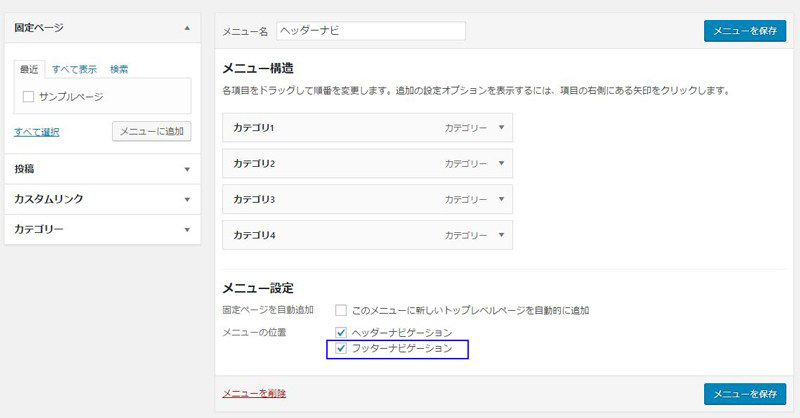This screenshot has width=800, height=418.
Task: Expand the カテゴリー section in sidebar
Action: click(x=187, y=230)
